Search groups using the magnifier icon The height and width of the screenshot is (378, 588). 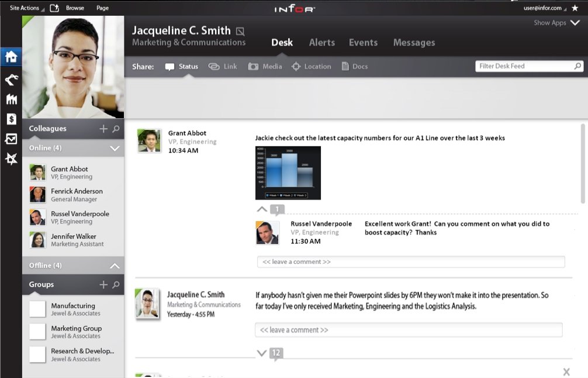[x=116, y=285]
